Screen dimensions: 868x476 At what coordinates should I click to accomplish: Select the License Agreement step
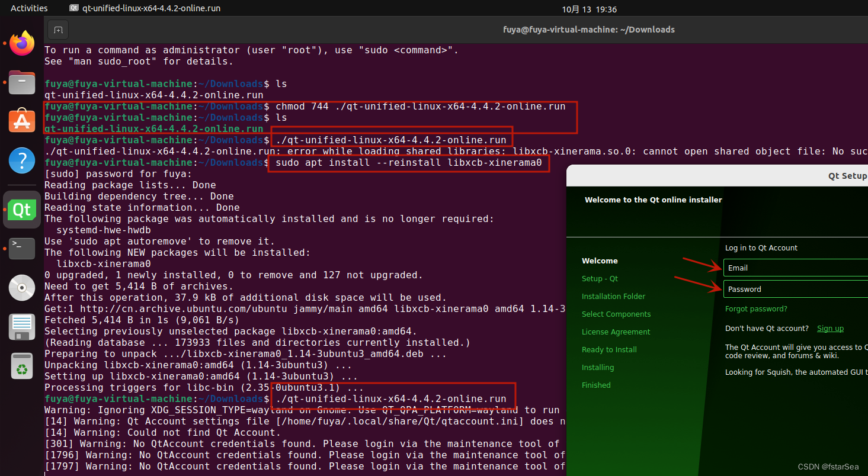tap(616, 332)
